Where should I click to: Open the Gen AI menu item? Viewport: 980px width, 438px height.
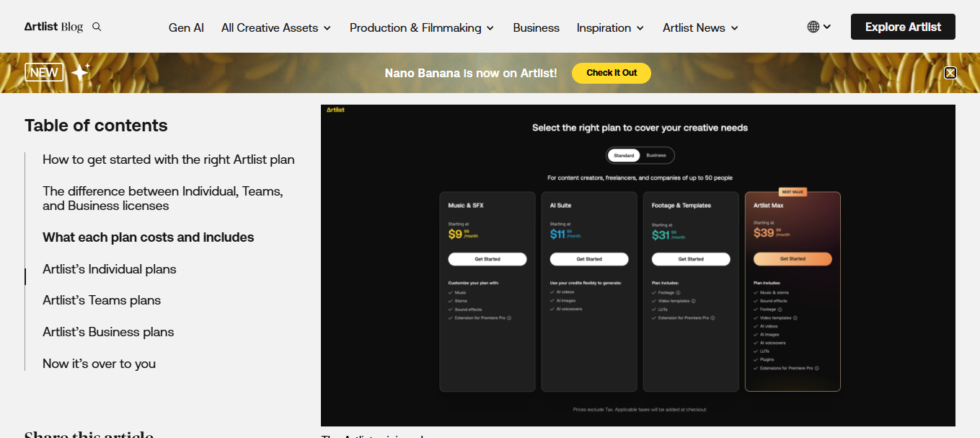pos(186,27)
